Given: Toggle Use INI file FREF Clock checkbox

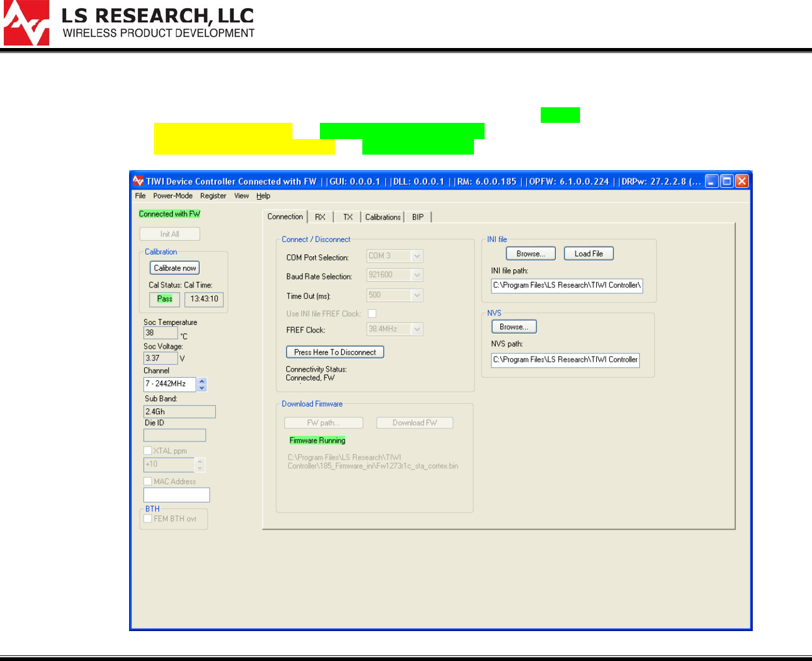Looking at the screenshot, I should 372,314.
